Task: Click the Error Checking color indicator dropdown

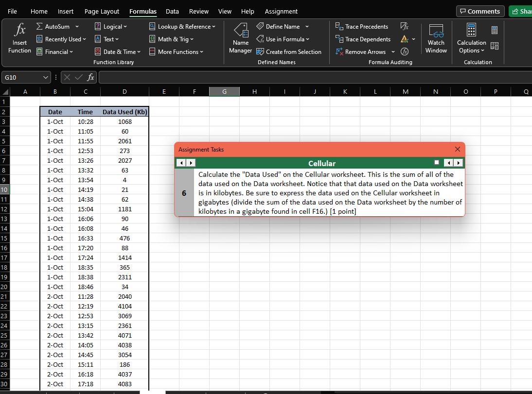Action: tap(413, 39)
